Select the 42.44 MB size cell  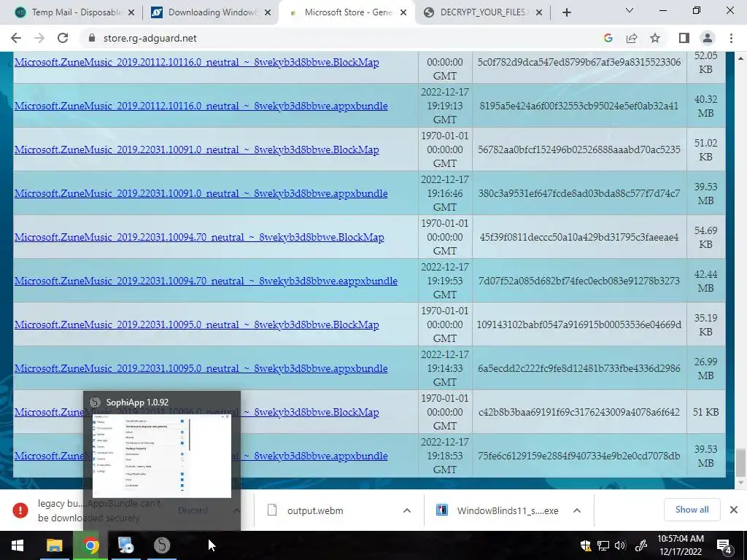705,281
